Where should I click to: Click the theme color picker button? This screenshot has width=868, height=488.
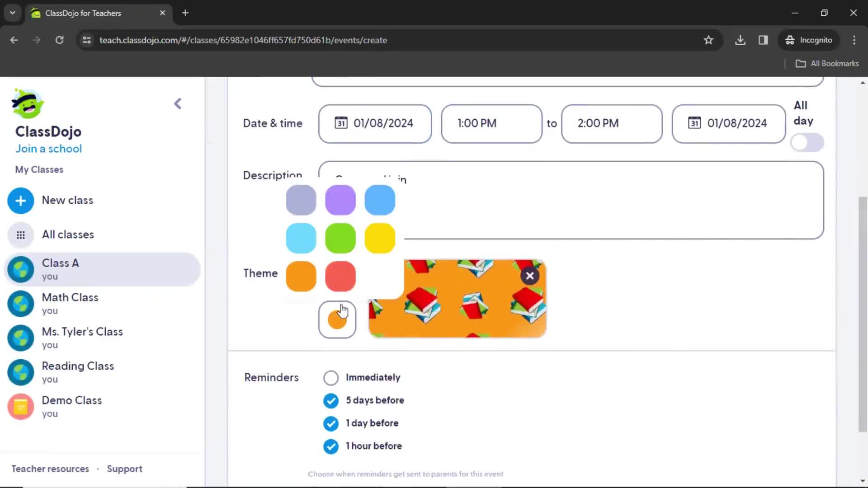coord(337,319)
